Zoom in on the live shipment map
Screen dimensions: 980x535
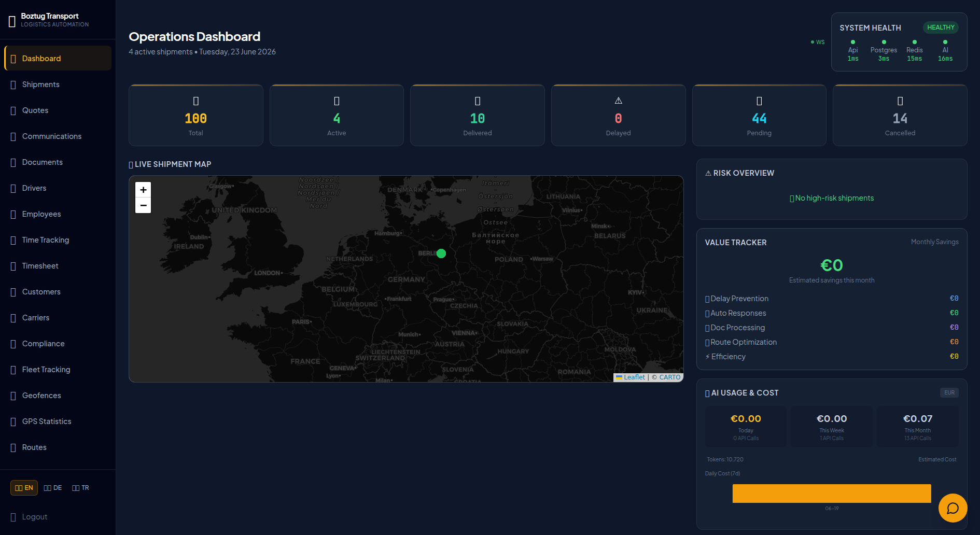point(143,190)
